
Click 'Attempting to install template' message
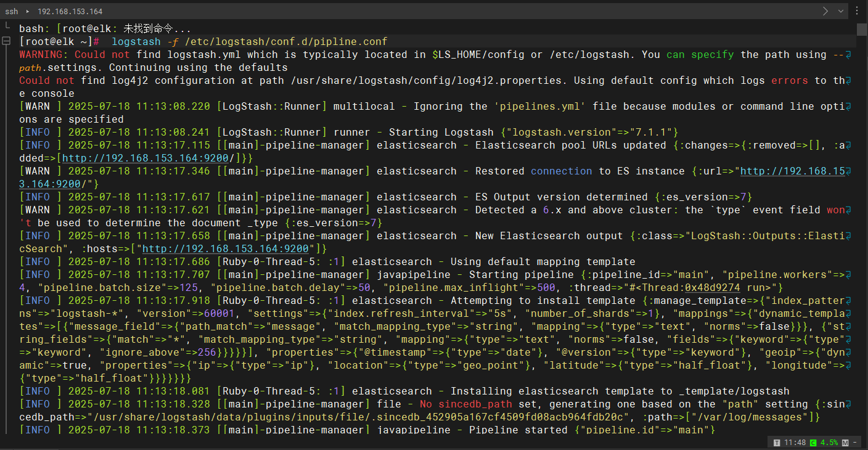click(x=542, y=301)
